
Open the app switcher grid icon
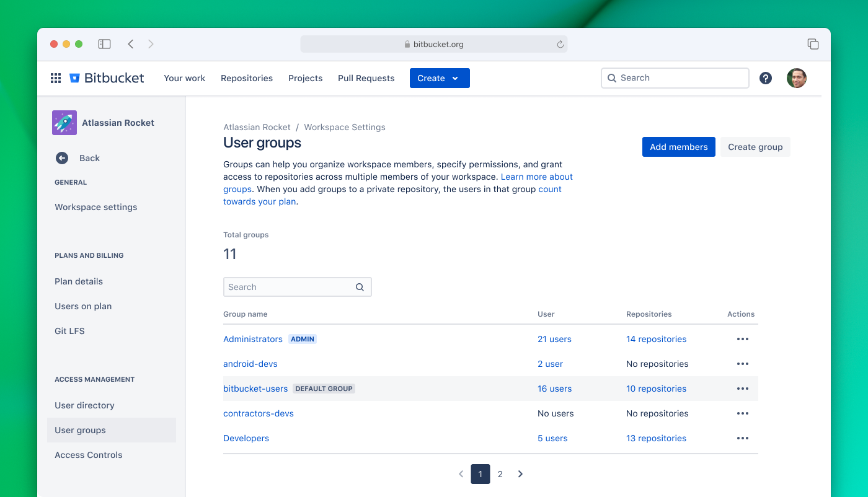click(x=56, y=78)
